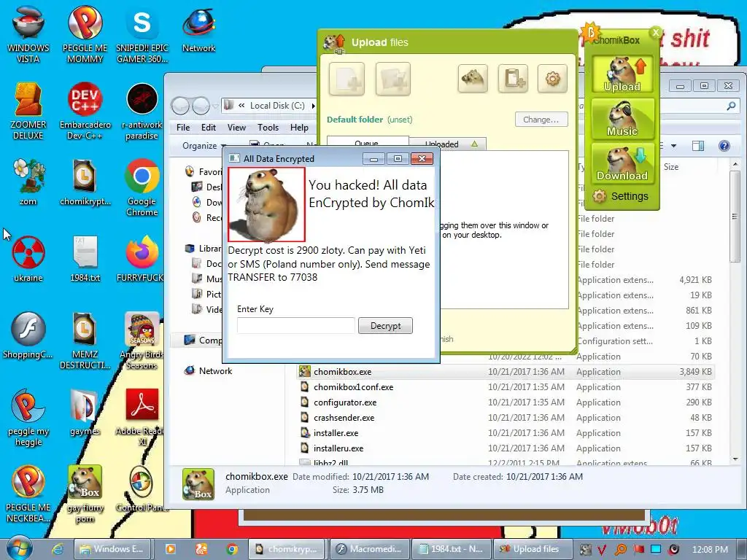The image size is (747, 560).
Task: Select the MEMZ DESTRUCTI... desktop icon
Action: 85,341
